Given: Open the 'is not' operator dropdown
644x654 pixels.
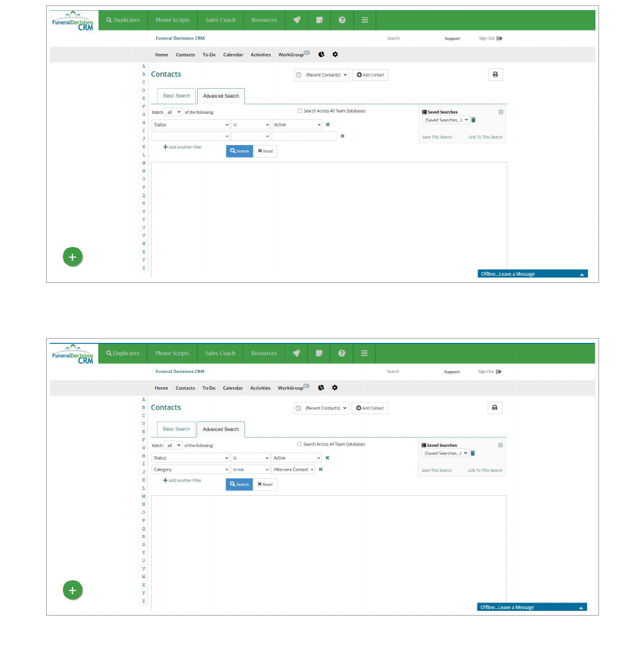Looking at the screenshot, I should [251, 469].
